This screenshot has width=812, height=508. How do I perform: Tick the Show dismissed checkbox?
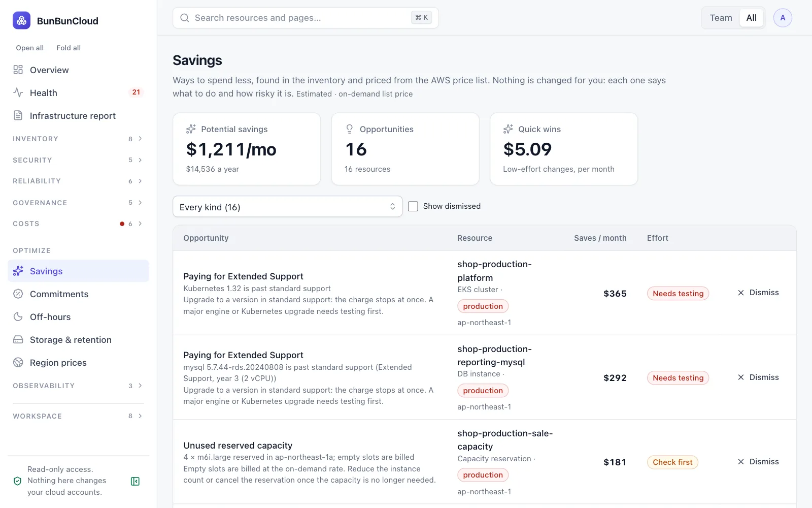[413, 206]
